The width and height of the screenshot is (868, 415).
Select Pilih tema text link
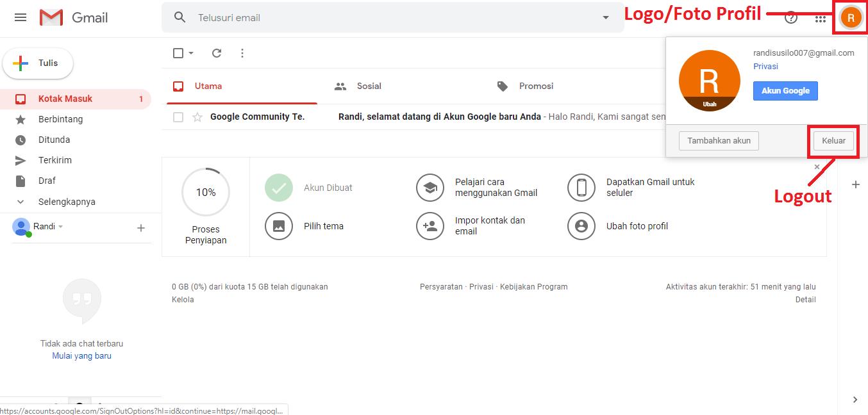pyautogui.click(x=324, y=226)
